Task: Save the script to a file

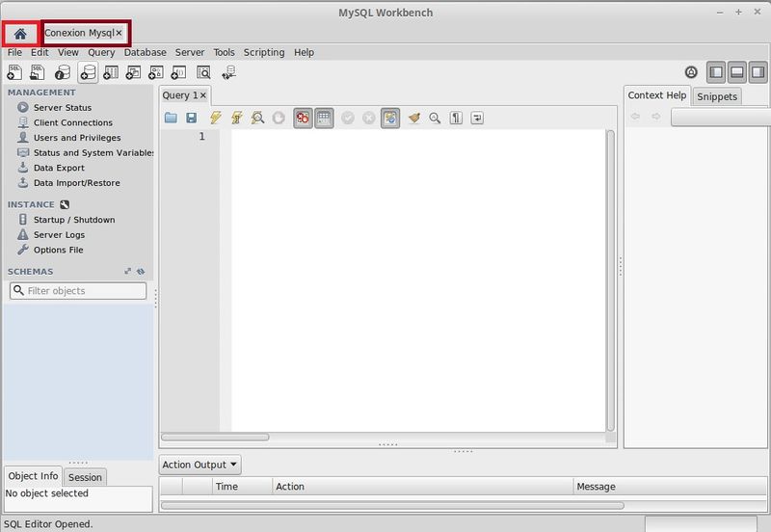Action: [191, 118]
